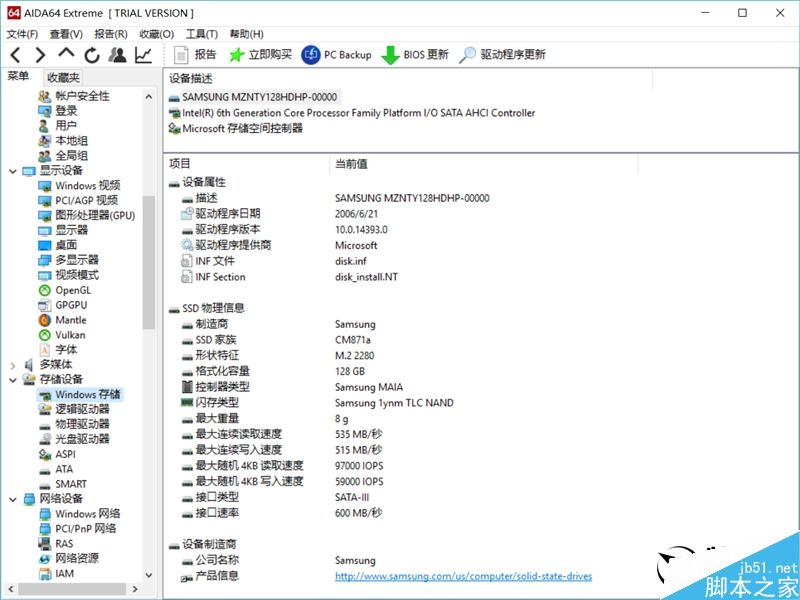Viewport: 800px width, 600px height.
Task: Select 多显示器 in the tree
Action: click(68, 260)
